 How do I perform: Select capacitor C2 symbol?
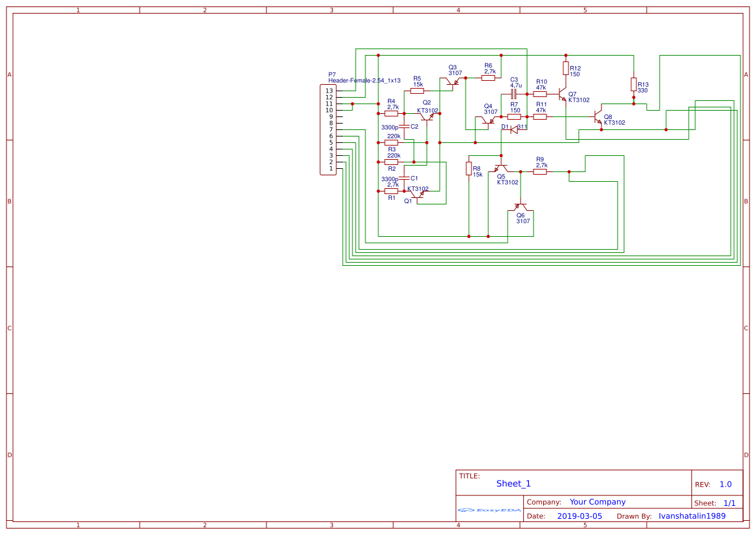coord(404,126)
